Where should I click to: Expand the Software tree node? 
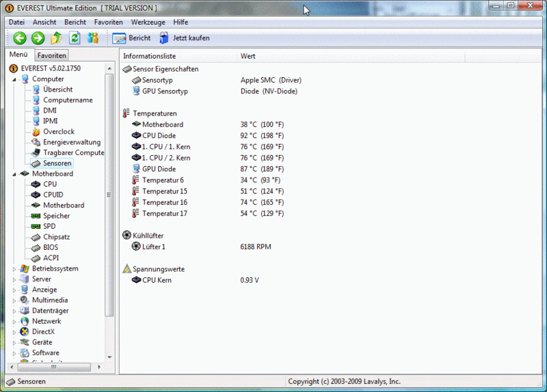click(x=14, y=353)
